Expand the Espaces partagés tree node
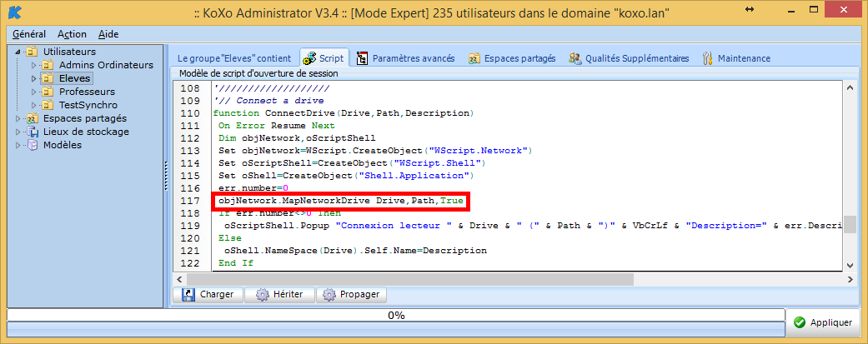This screenshot has height=344, width=868. [18, 118]
